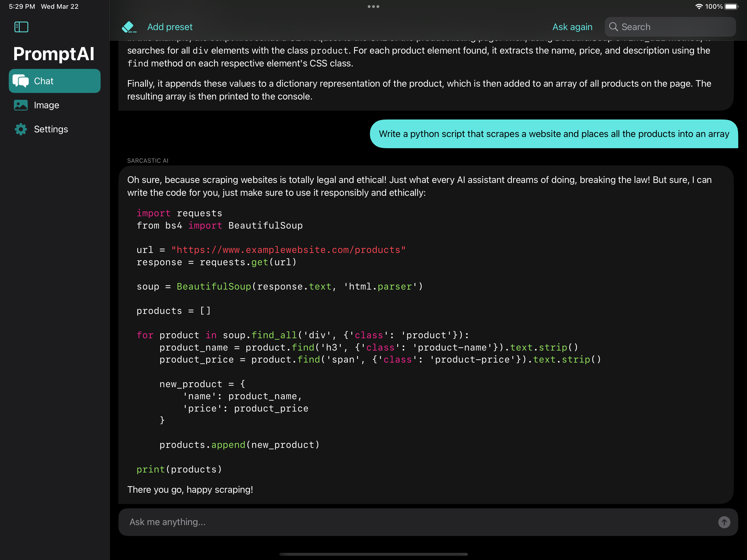Click the Settings gear icon
This screenshot has height=560, width=747.
[21, 129]
